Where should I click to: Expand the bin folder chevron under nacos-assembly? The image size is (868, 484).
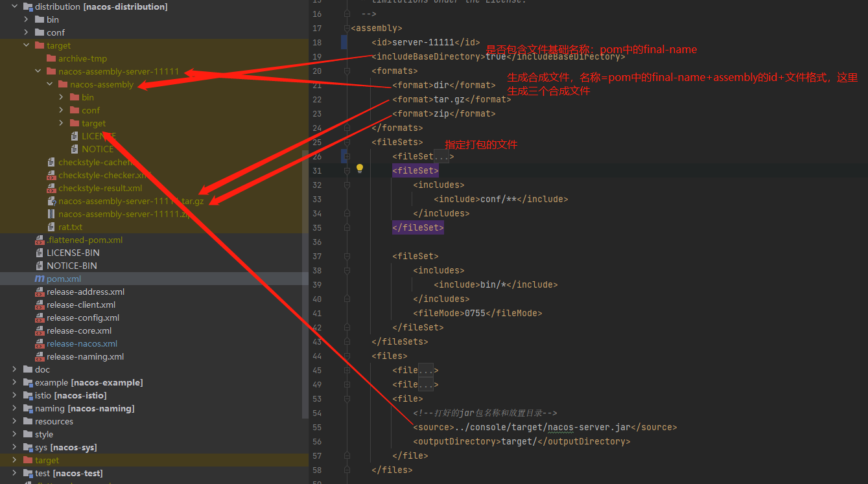[x=61, y=97]
